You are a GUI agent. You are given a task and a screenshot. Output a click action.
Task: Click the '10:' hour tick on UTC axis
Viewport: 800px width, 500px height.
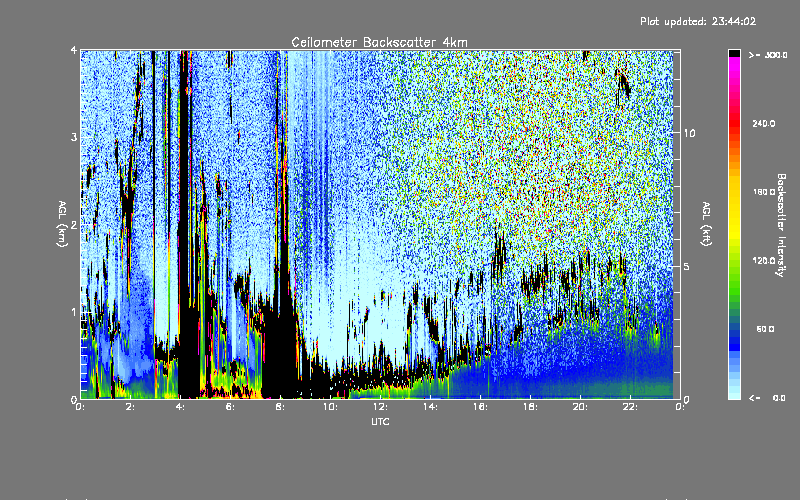tap(330, 407)
